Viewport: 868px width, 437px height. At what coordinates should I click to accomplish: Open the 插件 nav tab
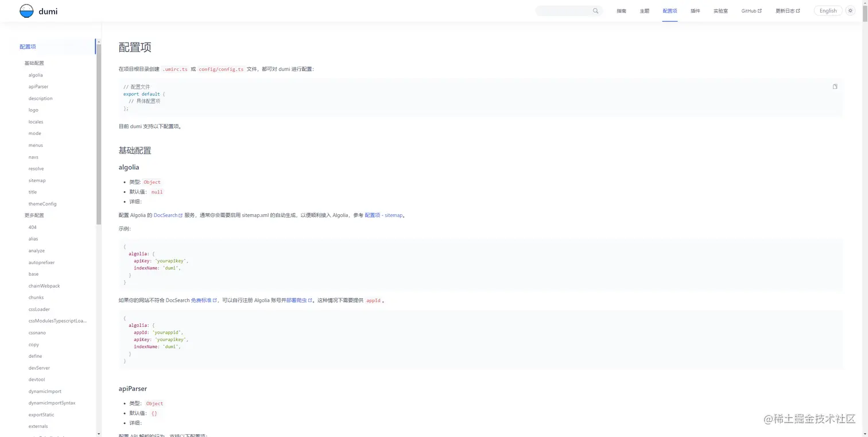(x=695, y=11)
